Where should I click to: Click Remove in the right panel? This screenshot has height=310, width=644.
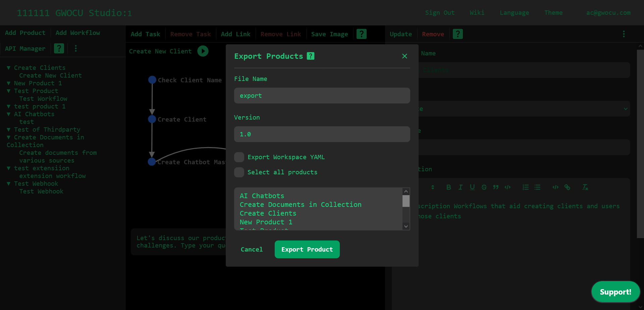pyautogui.click(x=433, y=34)
